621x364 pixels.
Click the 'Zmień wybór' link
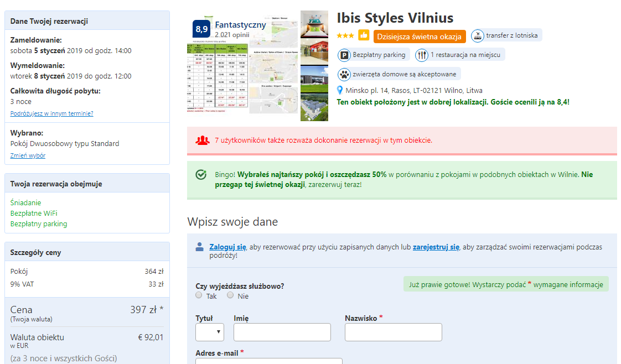tap(28, 155)
